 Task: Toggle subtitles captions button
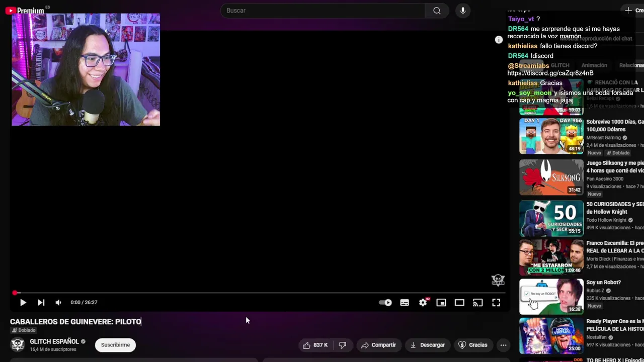point(405,302)
